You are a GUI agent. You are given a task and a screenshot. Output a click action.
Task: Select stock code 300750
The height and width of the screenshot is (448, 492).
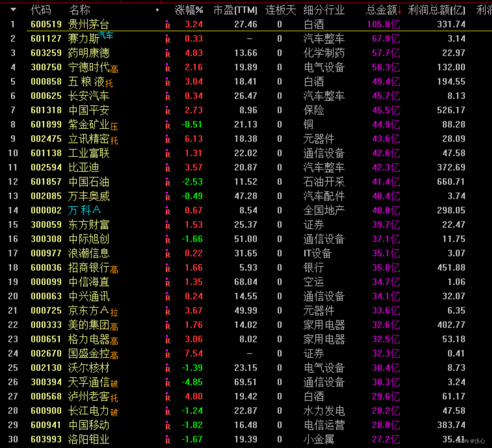46,67
